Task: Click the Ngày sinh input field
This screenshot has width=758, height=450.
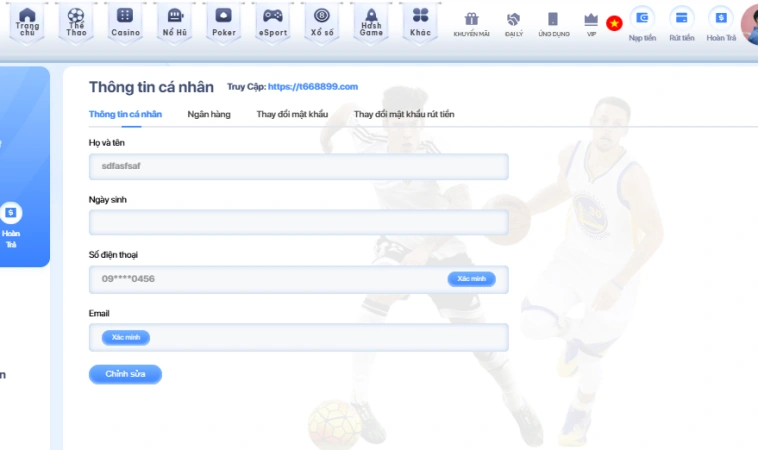Action: 298,223
